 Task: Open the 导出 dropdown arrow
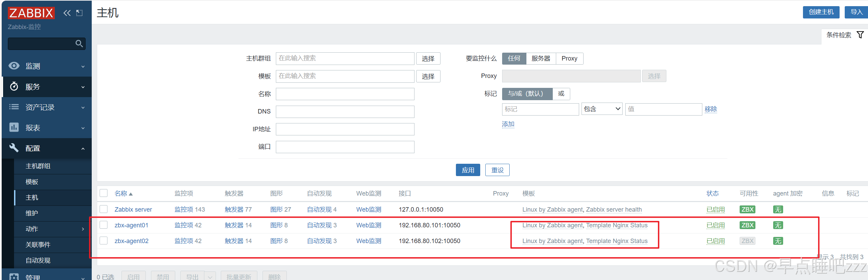pyautogui.click(x=210, y=277)
